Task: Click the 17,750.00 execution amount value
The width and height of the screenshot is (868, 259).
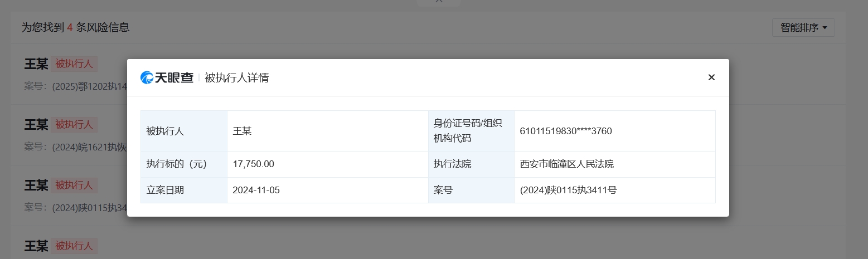Action: (253, 164)
